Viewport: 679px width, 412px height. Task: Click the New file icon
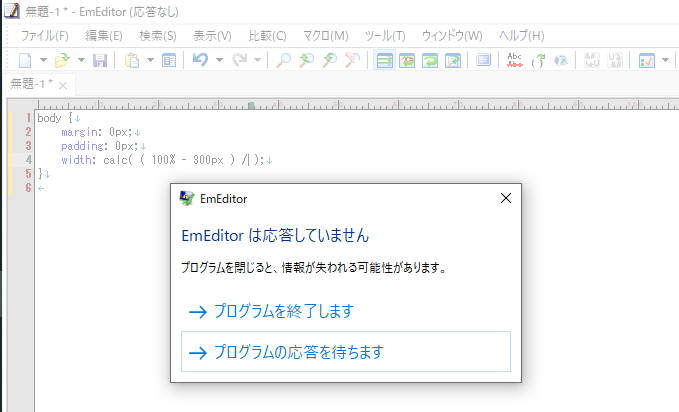(25, 60)
